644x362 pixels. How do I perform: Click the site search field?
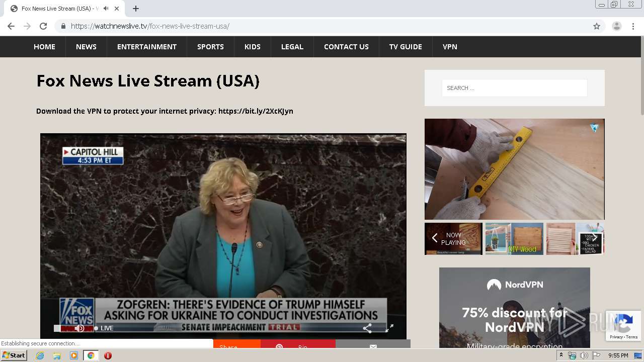(x=514, y=88)
